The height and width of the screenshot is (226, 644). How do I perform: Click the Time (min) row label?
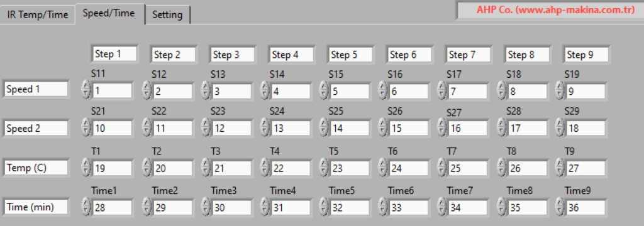[36, 207]
